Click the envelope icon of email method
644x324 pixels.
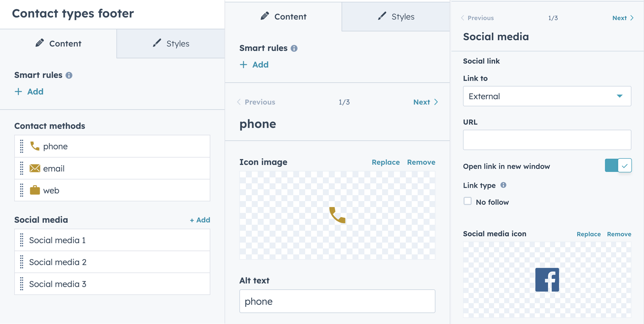click(x=35, y=168)
